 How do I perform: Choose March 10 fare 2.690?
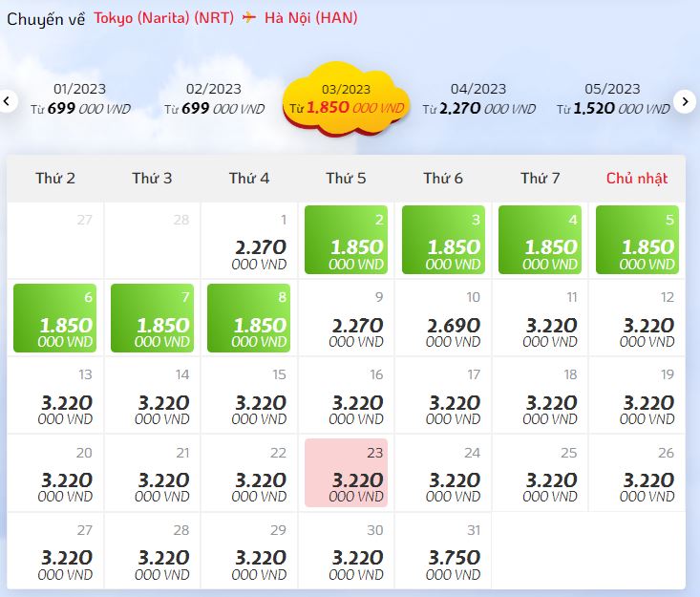[x=443, y=318]
